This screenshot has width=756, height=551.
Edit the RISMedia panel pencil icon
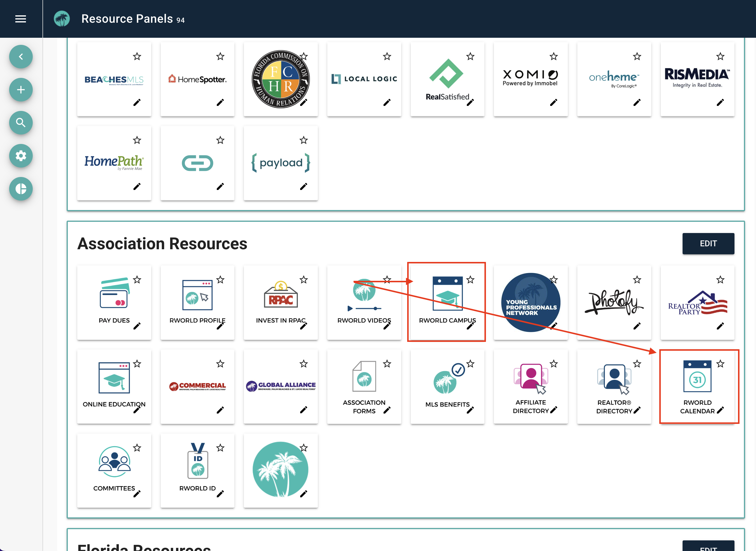(720, 102)
